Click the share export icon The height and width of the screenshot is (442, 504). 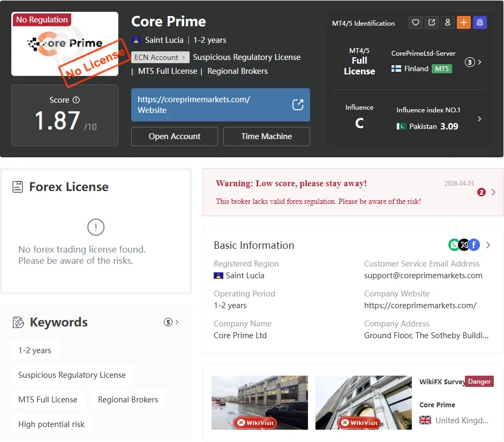tap(431, 22)
